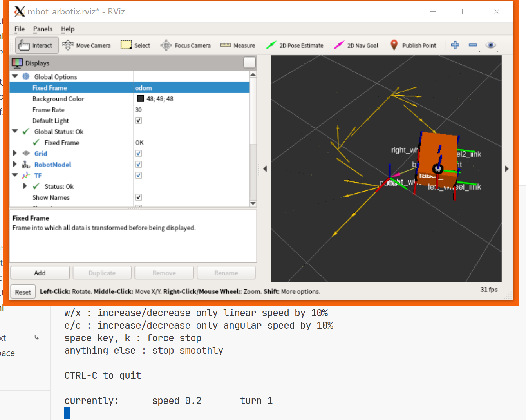Screen dimensions: 526x420
Task: Click the Reset button
Action: pyautogui.click(x=23, y=292)
